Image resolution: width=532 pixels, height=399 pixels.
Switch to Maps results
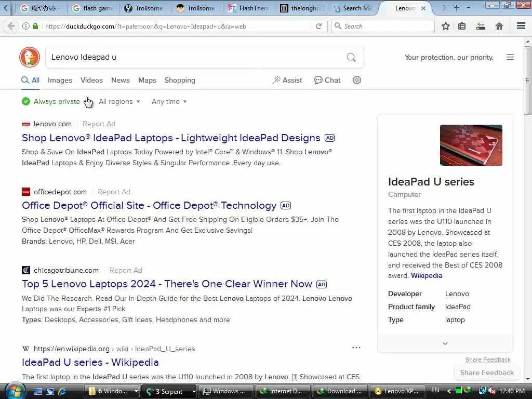tap(147, 80)
